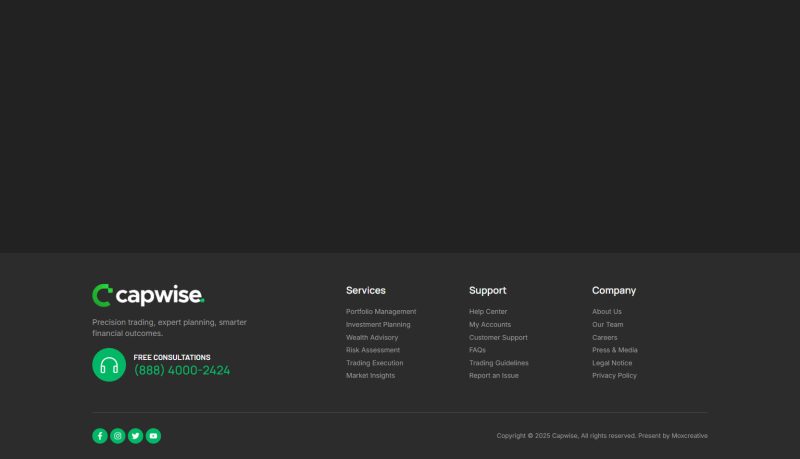The width and height of the screenshot is (800, 459).
Task: Go to Investment Planning page
Action: pyautogui.click(x=378, y=325)
